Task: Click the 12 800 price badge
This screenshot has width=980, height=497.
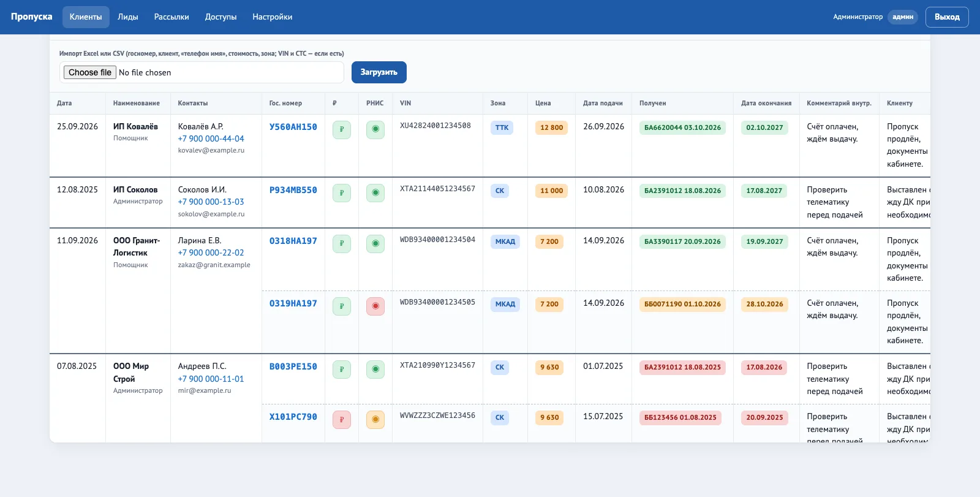Action: [x=552, y=127]
